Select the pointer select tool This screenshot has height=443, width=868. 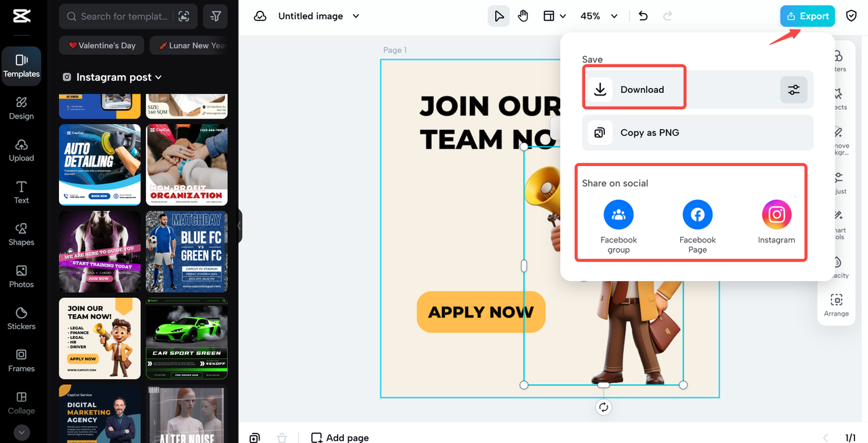[499, 16]
